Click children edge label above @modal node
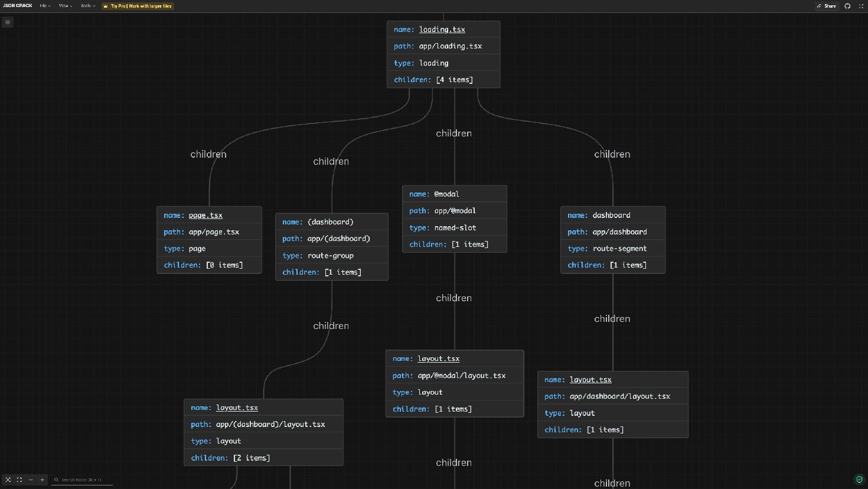 [x=454, y=133]
